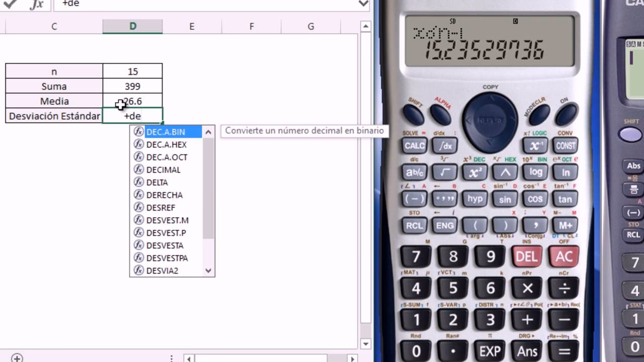644x362 pixels.
Task: Click the calculator x inverse key
Action: click(535, 146)
